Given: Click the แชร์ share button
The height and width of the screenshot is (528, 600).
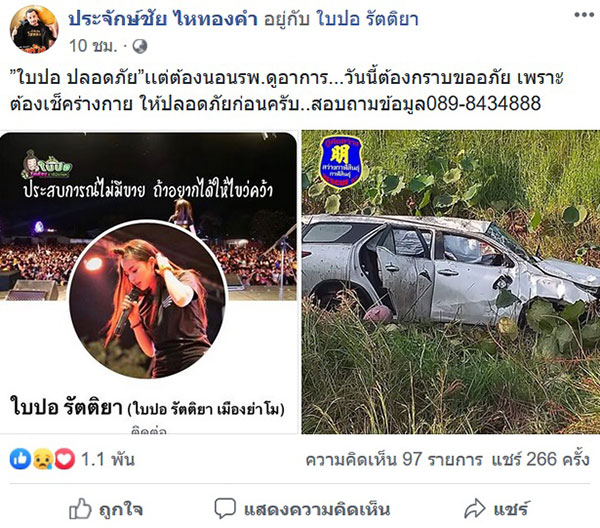Looking at the screenshot, I should click(x=498, y=509).
